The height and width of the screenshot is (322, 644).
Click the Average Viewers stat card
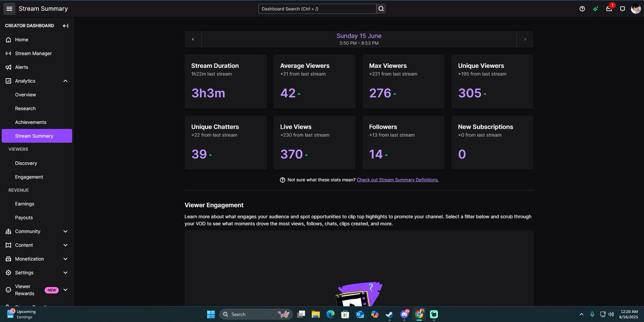point(314,82)
